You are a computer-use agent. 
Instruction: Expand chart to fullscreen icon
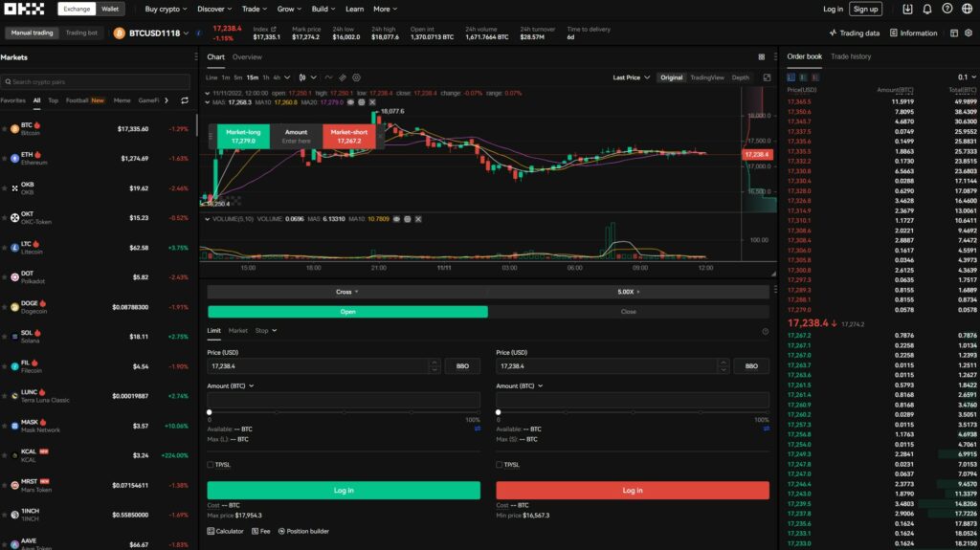click(767, 77)
